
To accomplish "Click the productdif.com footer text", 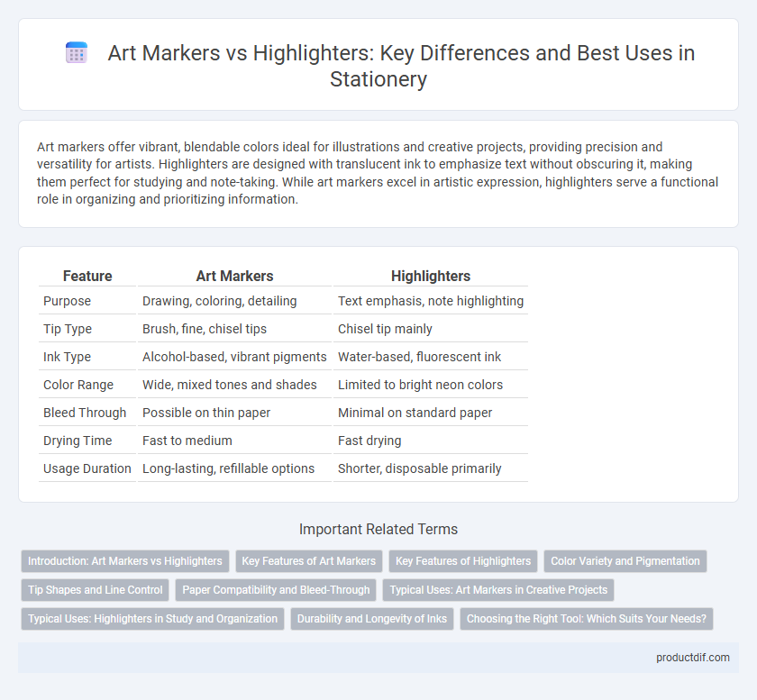I will pyautogui.click(x=693, y=658).
